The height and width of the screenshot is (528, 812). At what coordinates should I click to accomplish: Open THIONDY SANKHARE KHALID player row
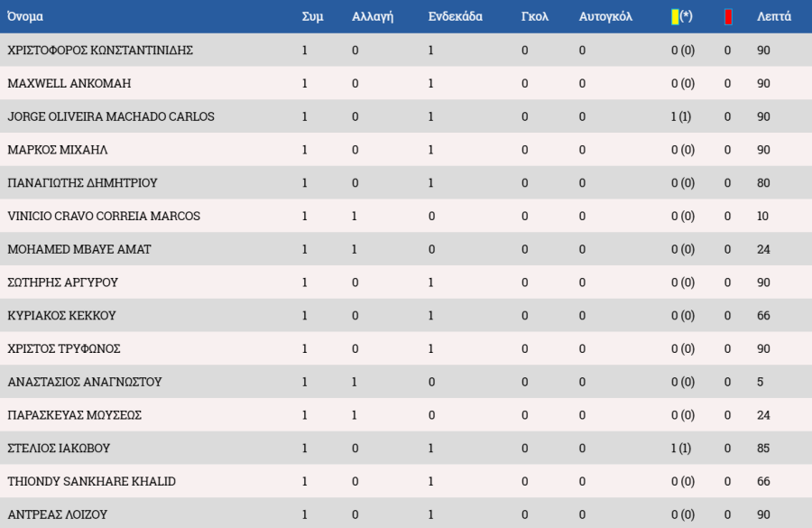91,482
